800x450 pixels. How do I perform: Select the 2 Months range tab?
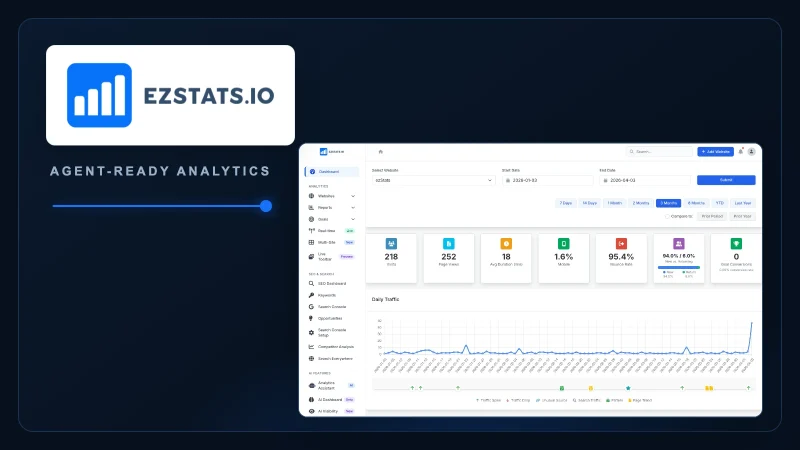[641, 203]
